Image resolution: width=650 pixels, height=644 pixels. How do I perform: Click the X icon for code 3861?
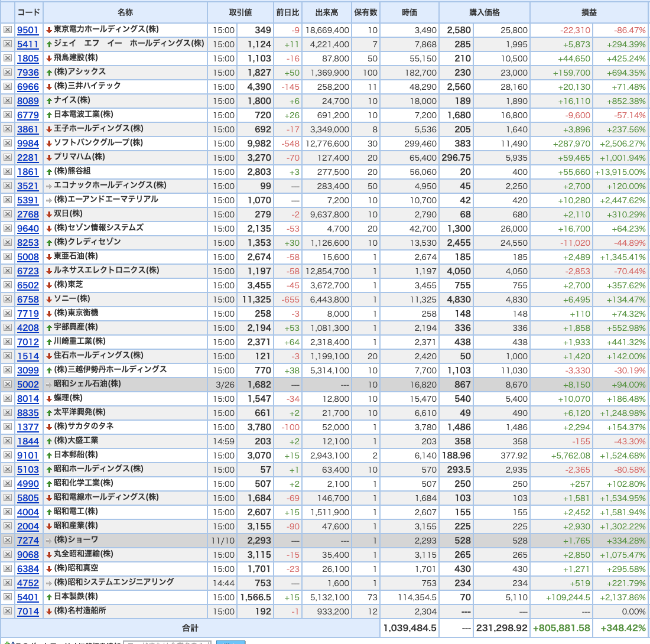point(8,129)
